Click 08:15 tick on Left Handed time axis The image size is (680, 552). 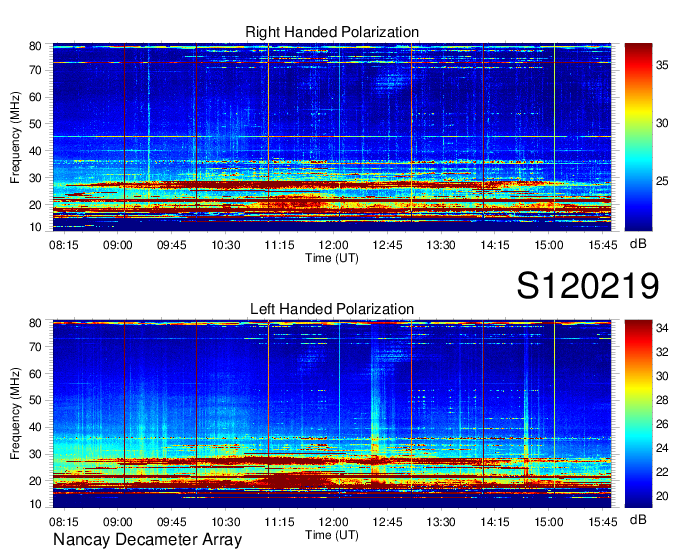click(64, 522)
